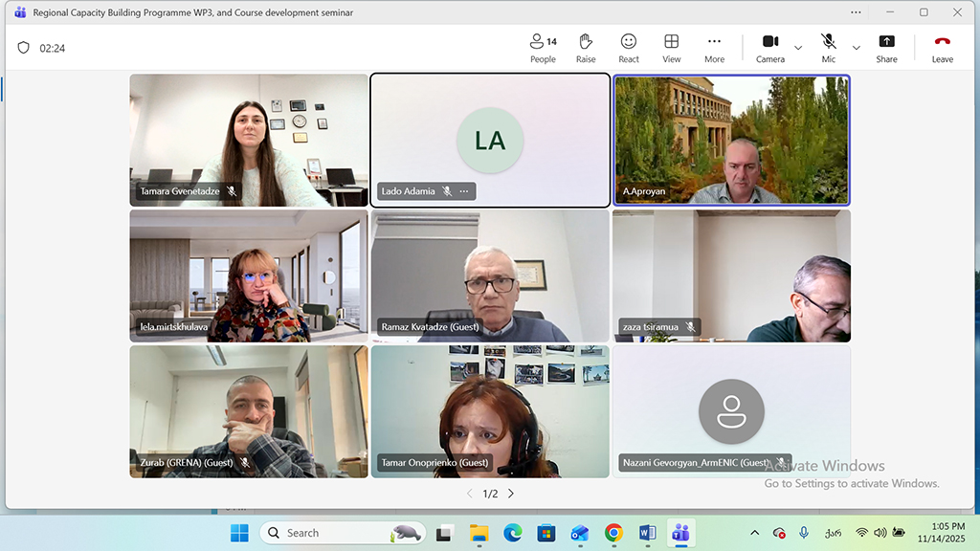
Task: Raise your hand in the meeting
Action: (586, 48)
